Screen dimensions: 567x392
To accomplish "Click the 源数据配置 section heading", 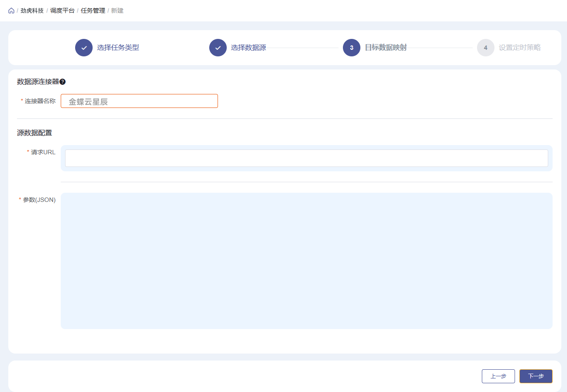I will point(35,133).
